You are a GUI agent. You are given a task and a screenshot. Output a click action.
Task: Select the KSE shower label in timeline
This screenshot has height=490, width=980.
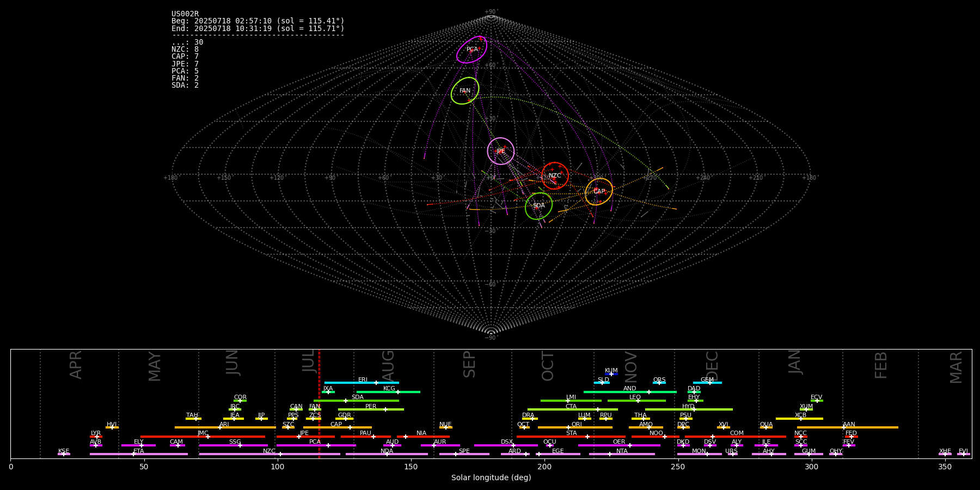(64, 451)
